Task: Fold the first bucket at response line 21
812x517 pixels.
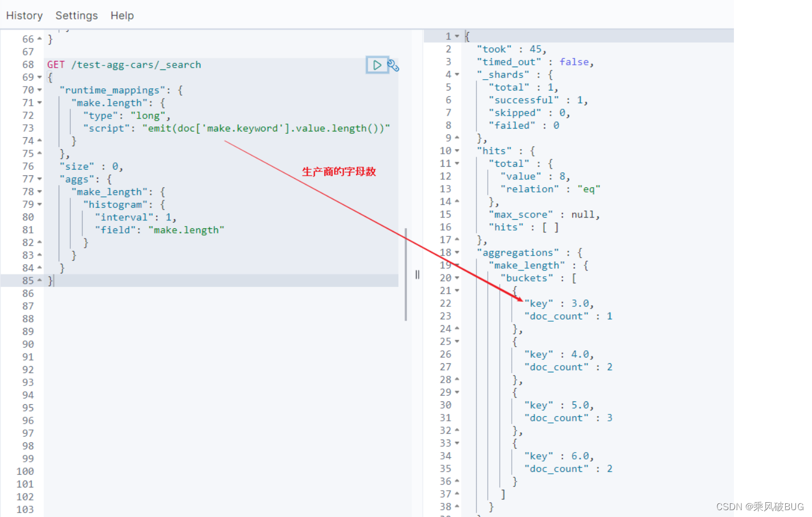Action: [x=457, y=290]
